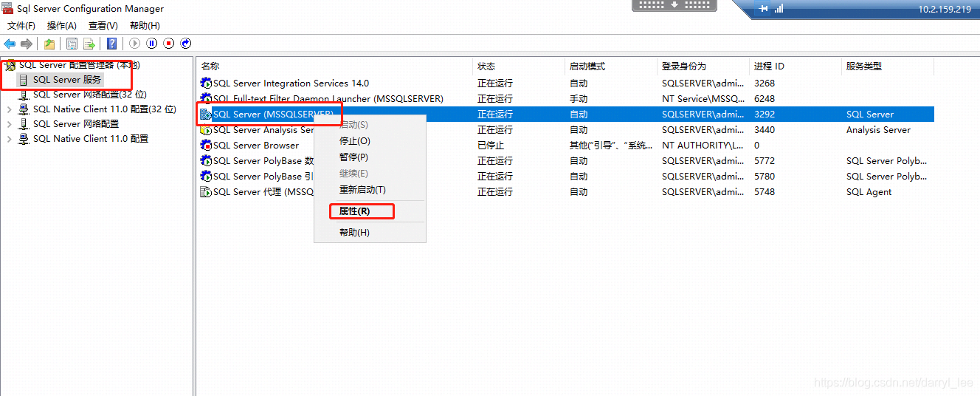
Task: Open 帮助(H) in the menu bar
Action: tap(145, 26)
